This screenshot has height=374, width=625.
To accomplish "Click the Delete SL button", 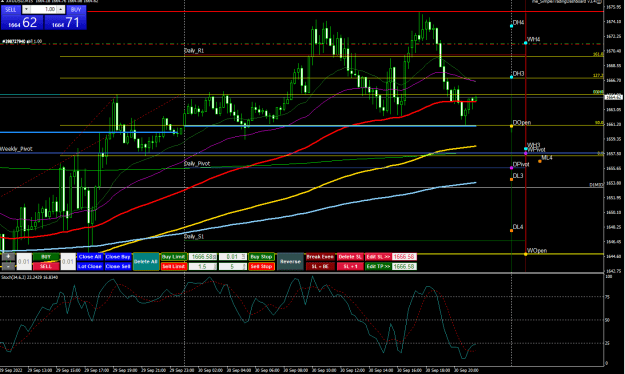I will pos(350,257).
